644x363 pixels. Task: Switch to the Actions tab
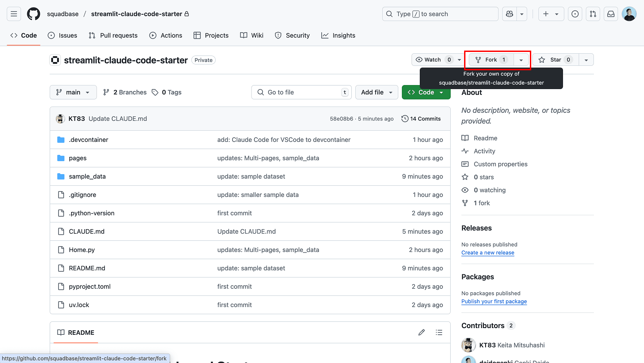(166, 35)
